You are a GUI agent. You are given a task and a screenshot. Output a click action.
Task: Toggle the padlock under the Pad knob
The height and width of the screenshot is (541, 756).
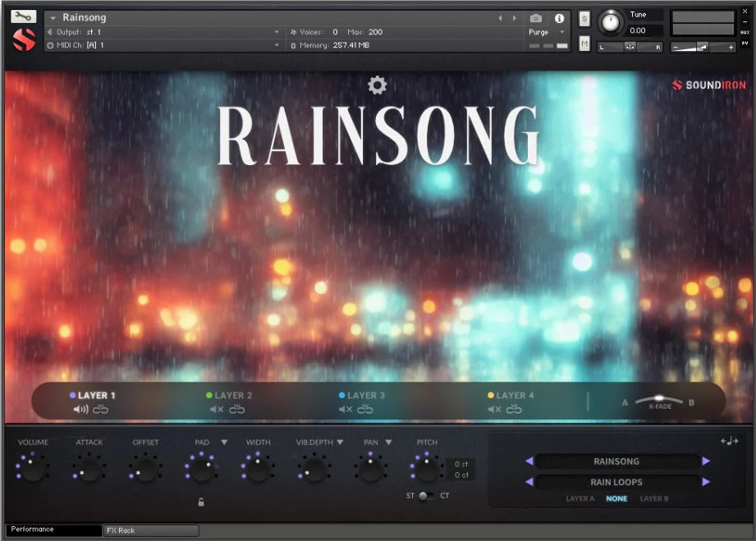click(x=201, y=502)
